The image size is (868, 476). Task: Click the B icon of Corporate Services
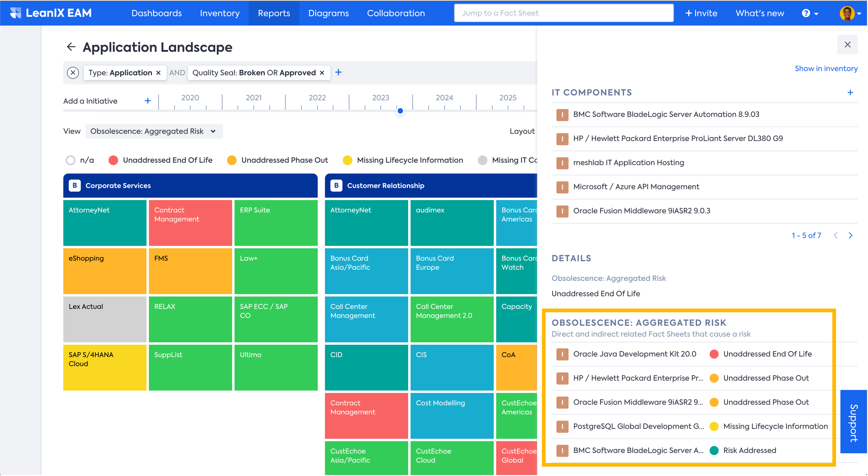click(x=74, y=186)
